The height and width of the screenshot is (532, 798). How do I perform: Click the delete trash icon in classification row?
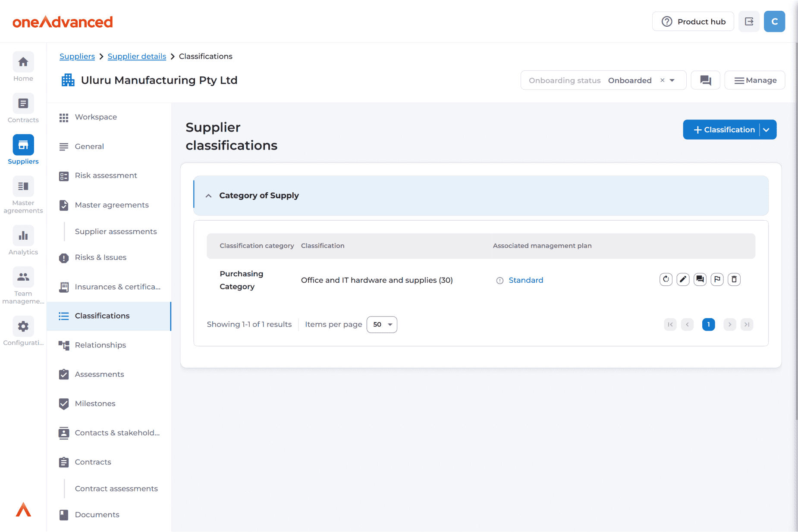coord(734,279)
